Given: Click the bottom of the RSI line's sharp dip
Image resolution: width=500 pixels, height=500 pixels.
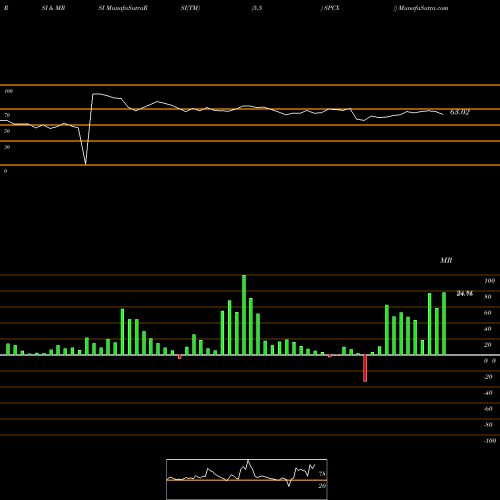Looking at the screenshot, I should point(86,164).
